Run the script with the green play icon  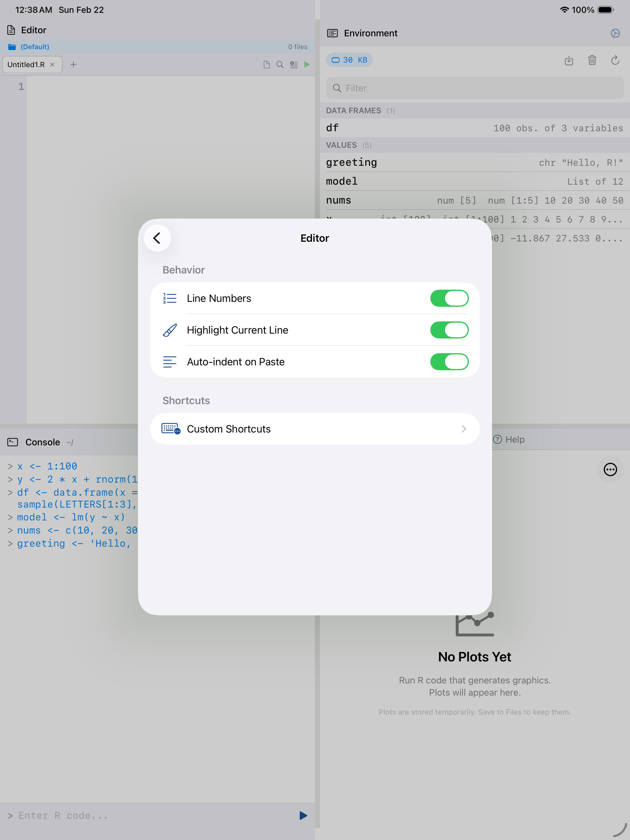coord(307,65)
